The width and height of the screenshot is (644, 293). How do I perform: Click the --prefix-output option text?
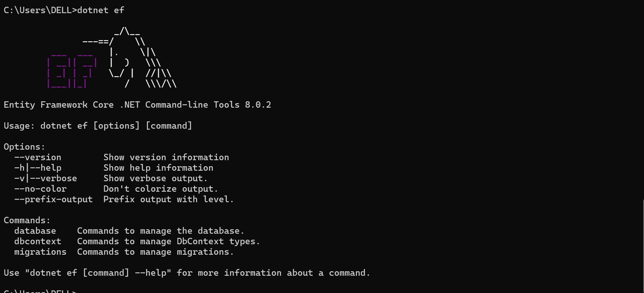pos(53,199)
